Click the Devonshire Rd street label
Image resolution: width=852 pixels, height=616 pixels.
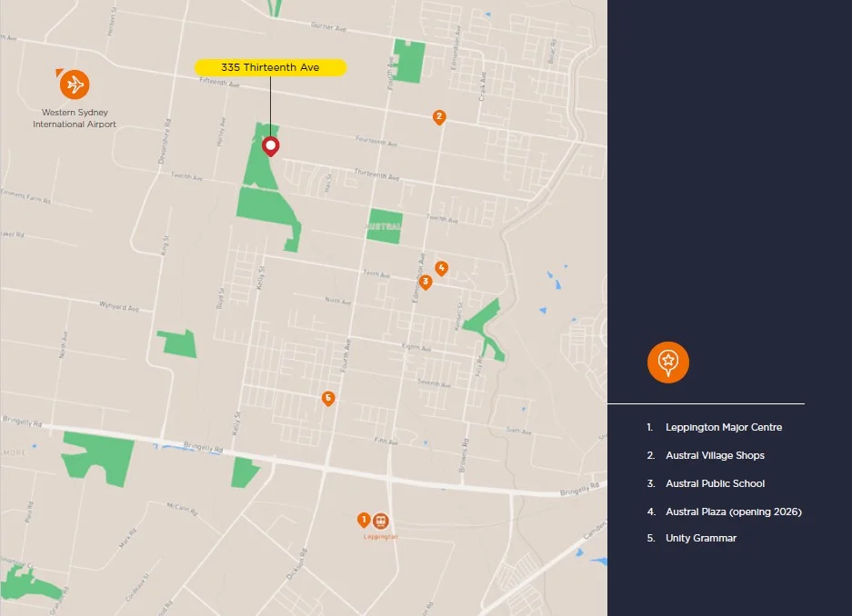coord(165,142)
